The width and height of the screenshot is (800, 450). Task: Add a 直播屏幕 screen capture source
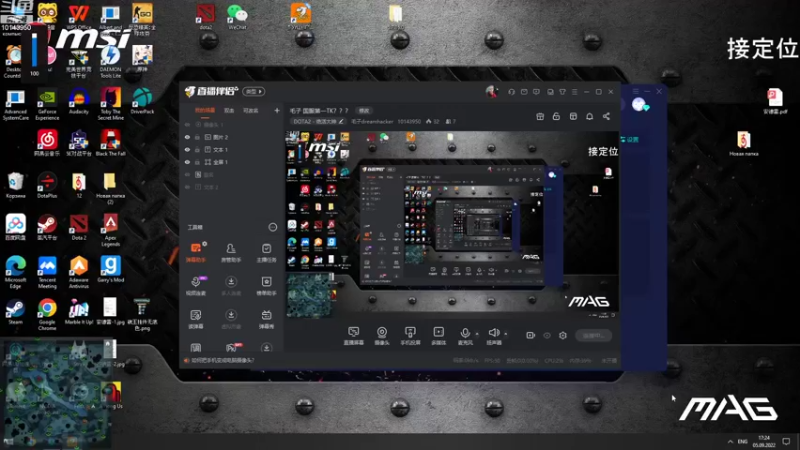(354, 336)
